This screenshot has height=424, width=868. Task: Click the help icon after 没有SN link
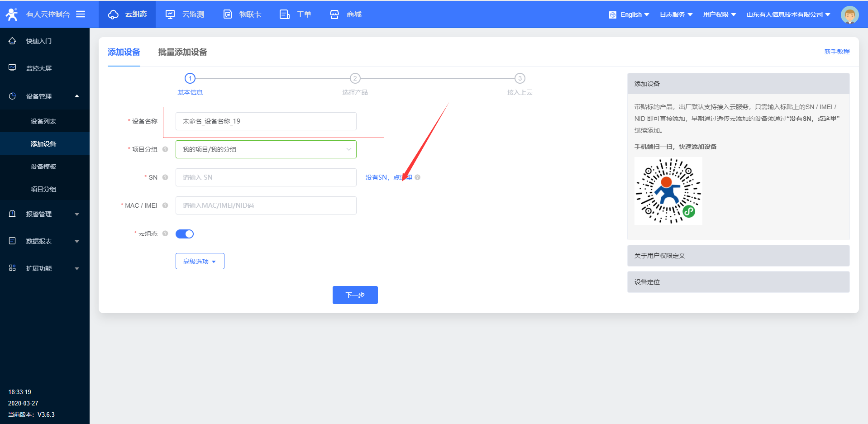(x=418, y=177)
